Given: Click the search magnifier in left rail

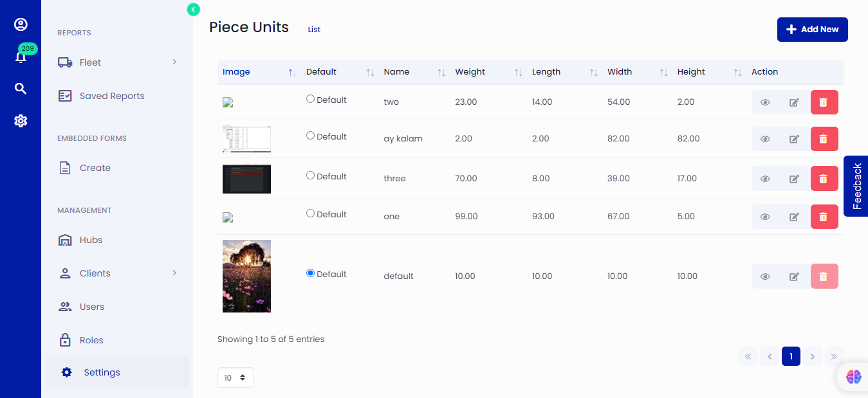Looking at the screenshot, I should tap(21, 89).
